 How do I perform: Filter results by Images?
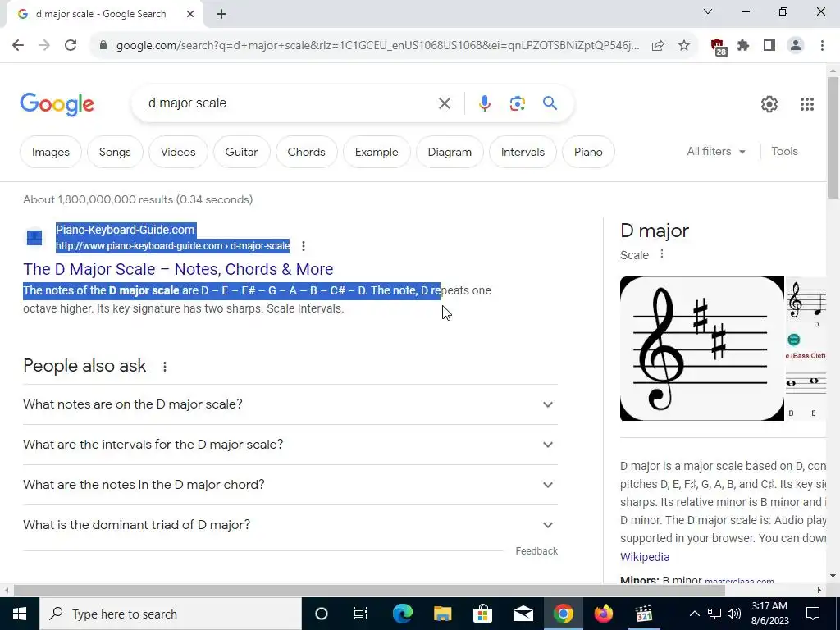(x=50, y=152)
